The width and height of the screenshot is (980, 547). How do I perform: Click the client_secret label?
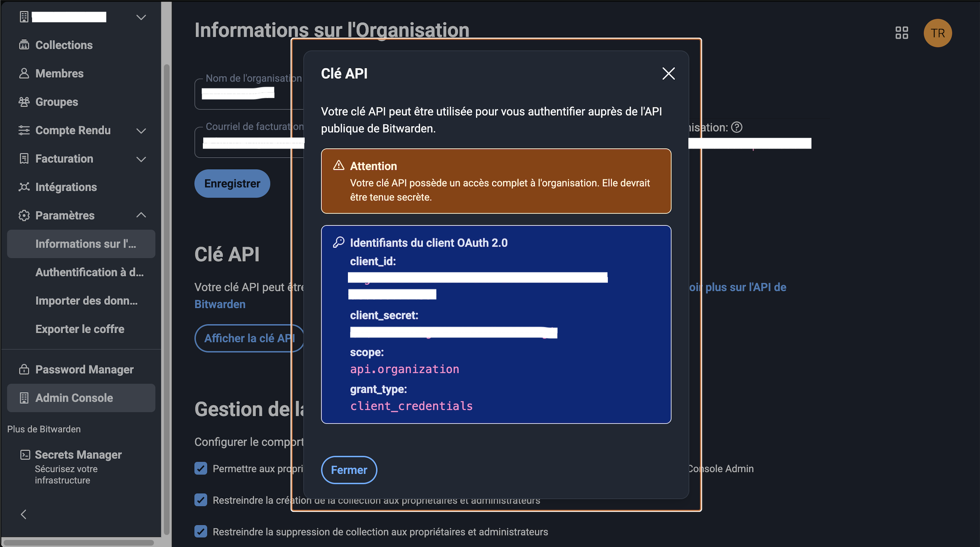[384, 315]
